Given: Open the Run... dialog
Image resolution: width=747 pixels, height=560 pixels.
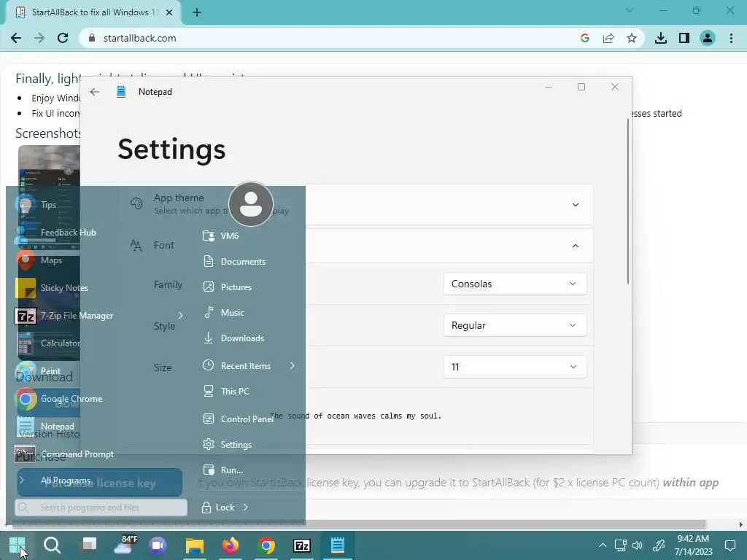Looking at the screenshot, I should [231, 470].
